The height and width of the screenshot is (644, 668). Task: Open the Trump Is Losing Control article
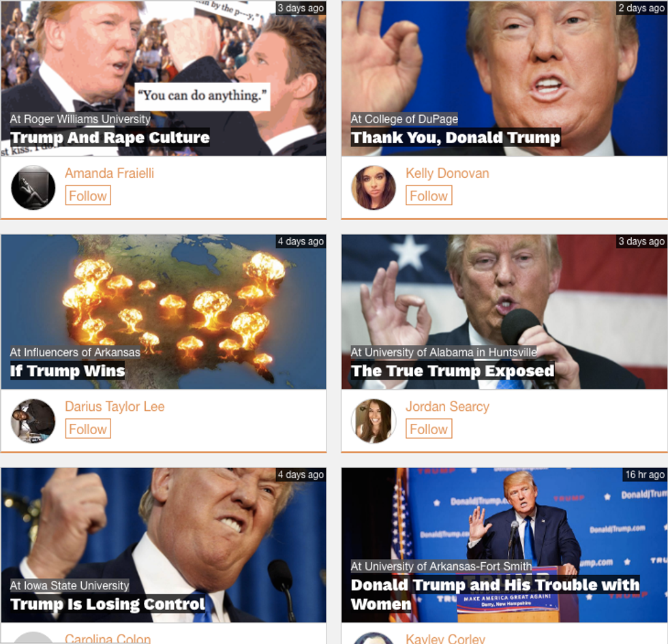(x=108, y=604)
